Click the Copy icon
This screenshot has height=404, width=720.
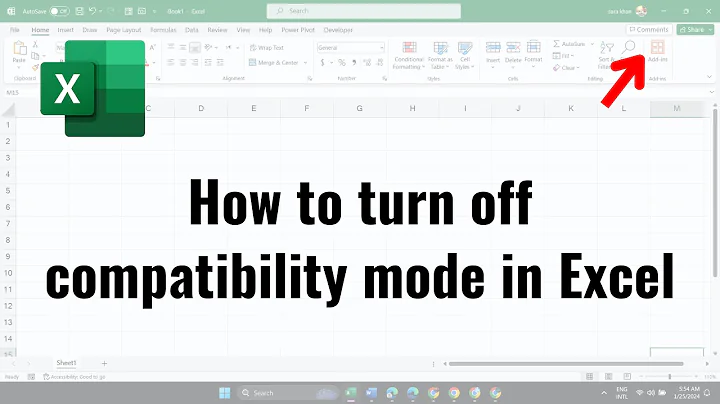tap(35, 56)
